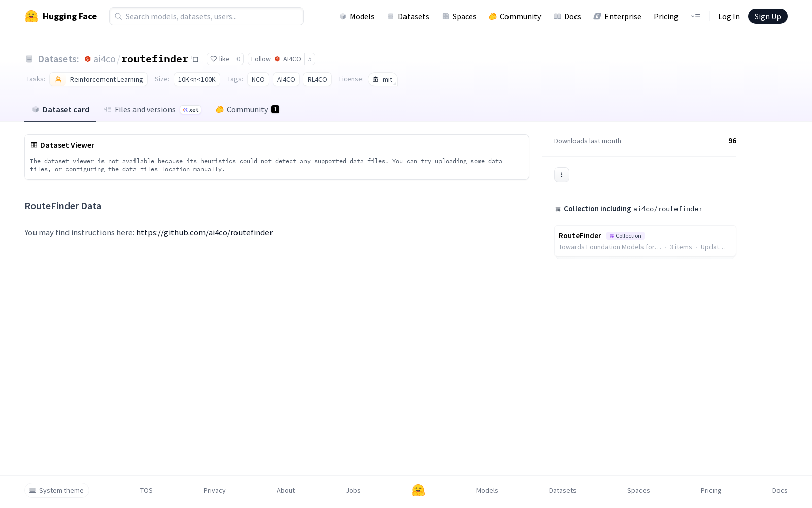The height and width of the screenshot is (508, 812).
Task: Switch to Dataset card tab
Action: pos(60,110)
